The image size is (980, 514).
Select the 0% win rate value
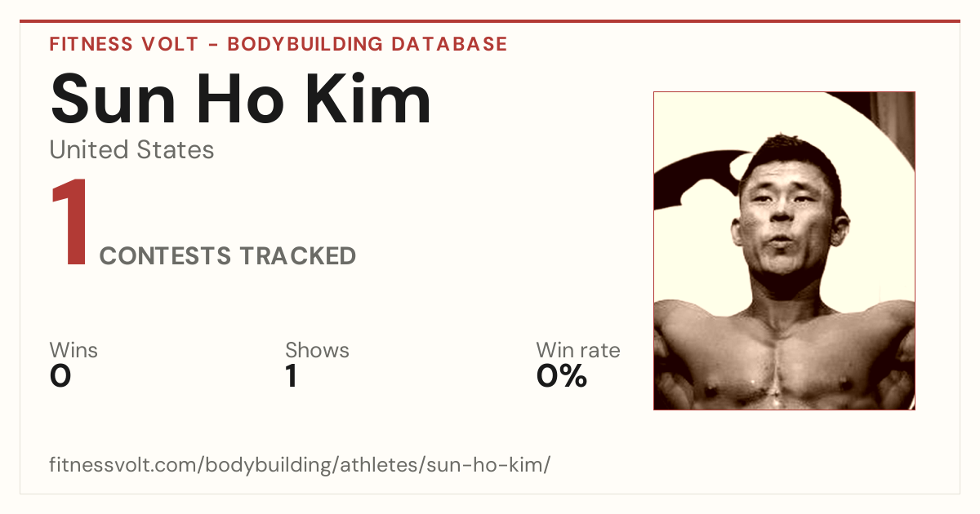562,376
